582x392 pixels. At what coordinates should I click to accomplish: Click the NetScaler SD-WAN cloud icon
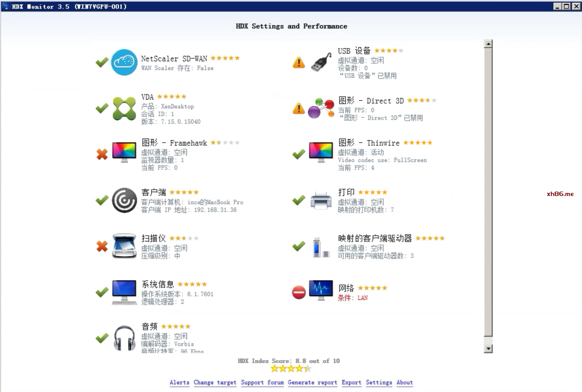pos(124,62)
